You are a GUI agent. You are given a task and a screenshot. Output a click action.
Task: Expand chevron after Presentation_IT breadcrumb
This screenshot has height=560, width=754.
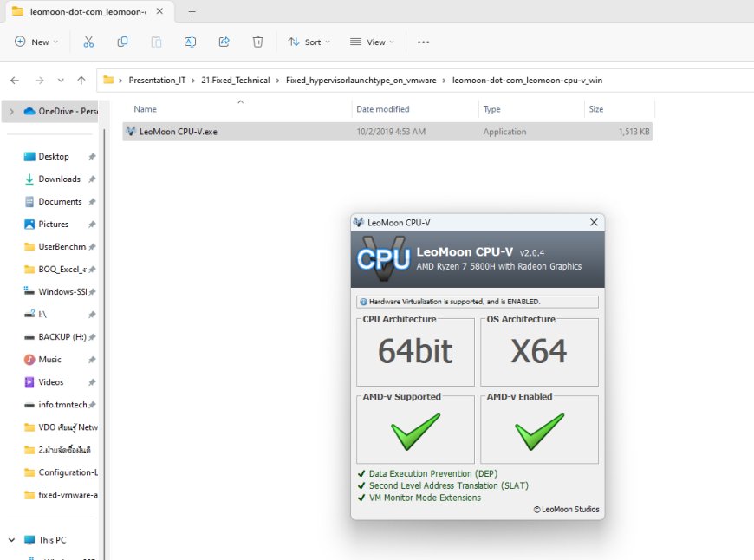pyautogui.click(x=193, y=81)
